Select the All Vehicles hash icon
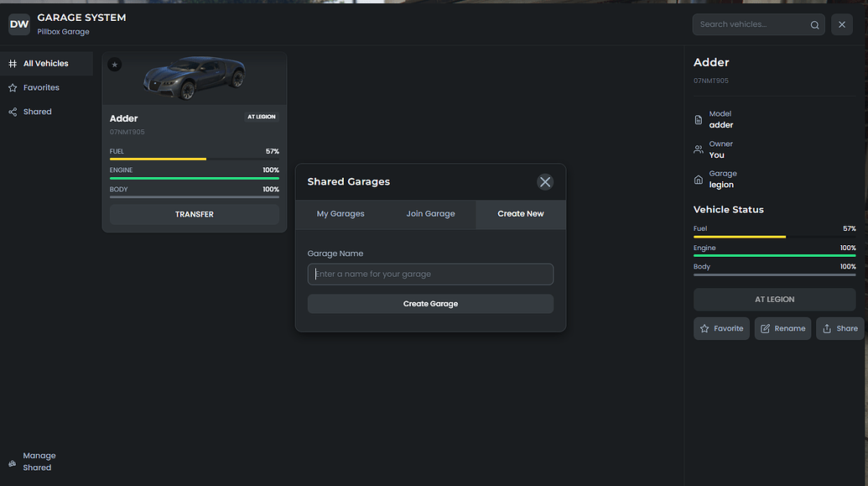 (14, 63)
